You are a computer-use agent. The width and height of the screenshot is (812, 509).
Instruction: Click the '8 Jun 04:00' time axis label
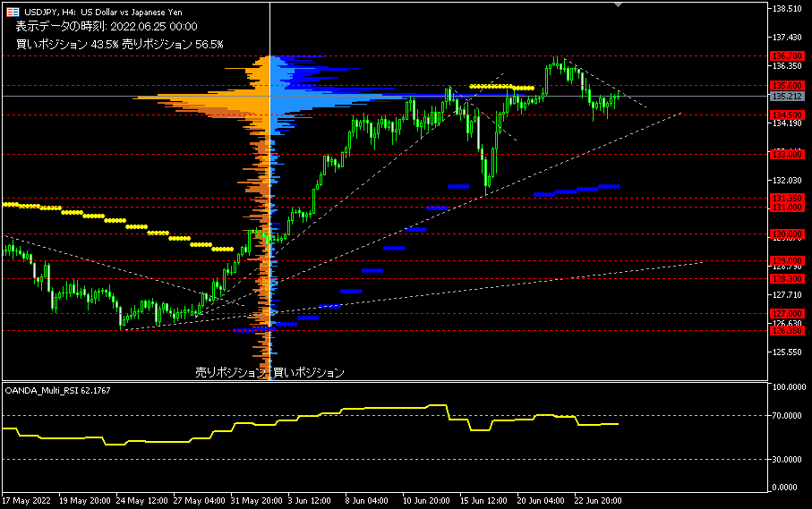[x=367, y=501]
